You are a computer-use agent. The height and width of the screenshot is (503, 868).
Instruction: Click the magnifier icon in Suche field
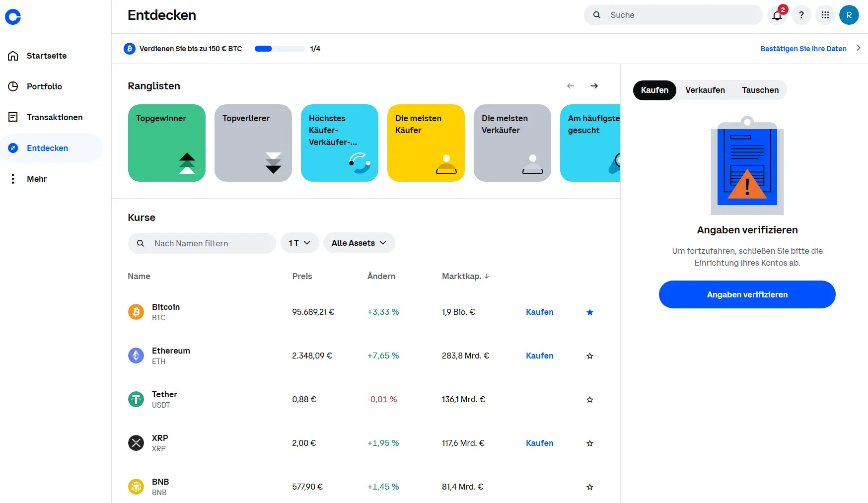[597, 15]
